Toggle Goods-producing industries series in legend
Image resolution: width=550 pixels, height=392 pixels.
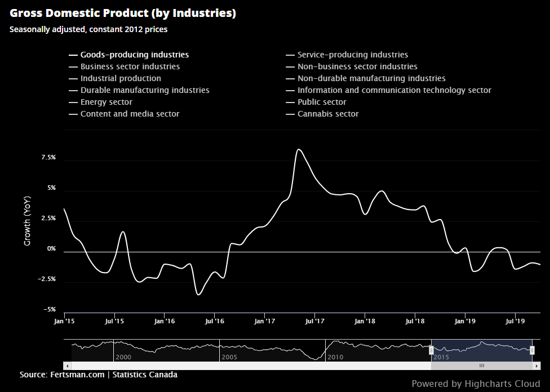point(128,55)
